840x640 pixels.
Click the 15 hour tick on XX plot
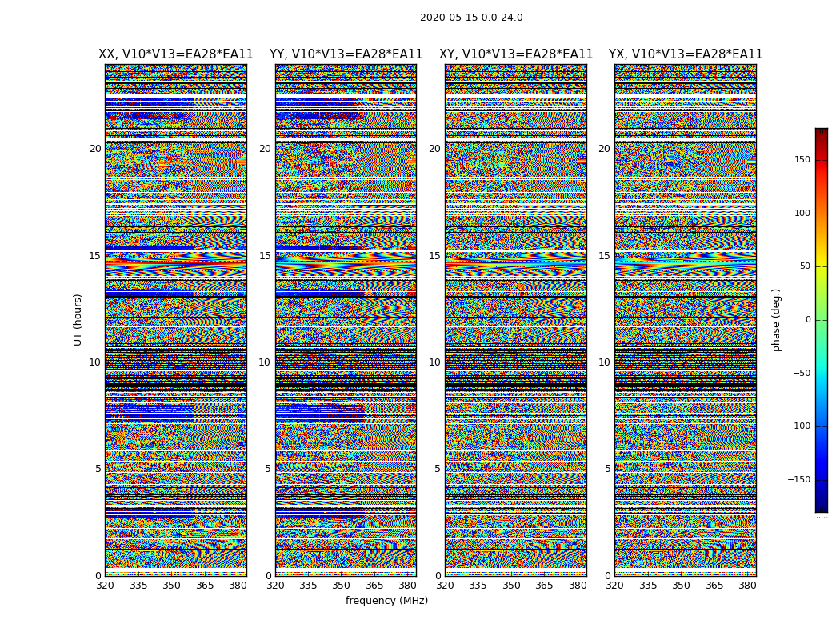(x=95, y=255)
